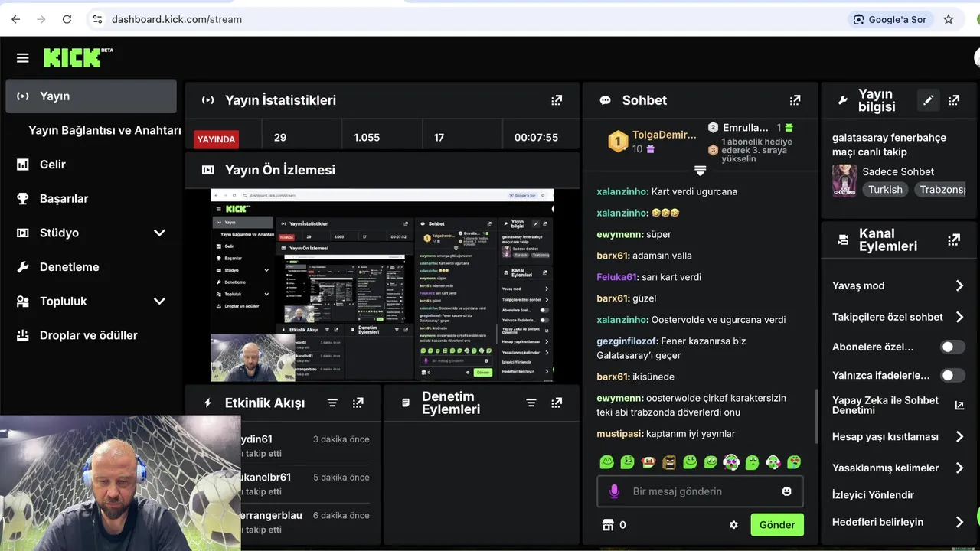Click the 1.055 followers stat
The height and width of the screenshot is (551, 980).
(367, 138)
